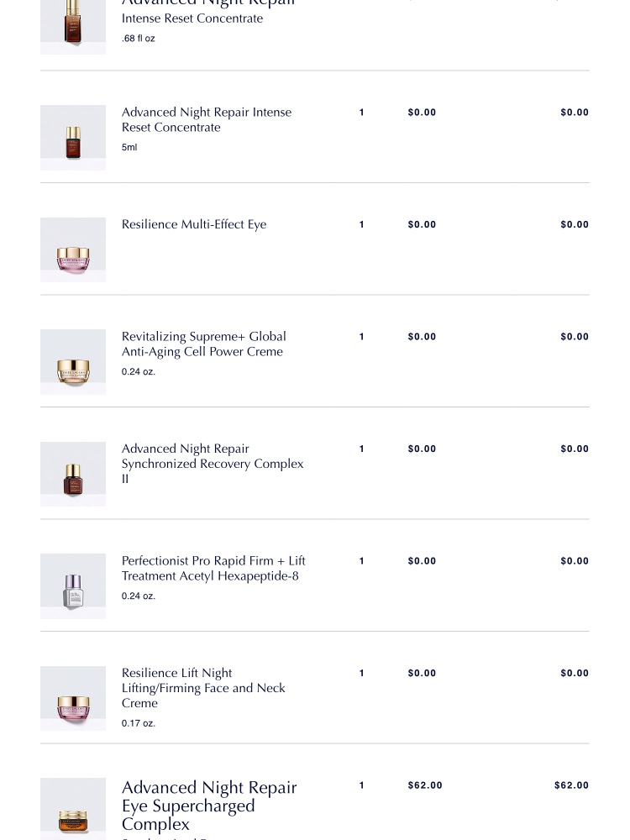Image resolution: width=630 pixels, height=840 pixels.
Task: Open Revitalizing Supreme+ Global Anti-Aging Cell Power Creme
Action: [x=203, y=344]
